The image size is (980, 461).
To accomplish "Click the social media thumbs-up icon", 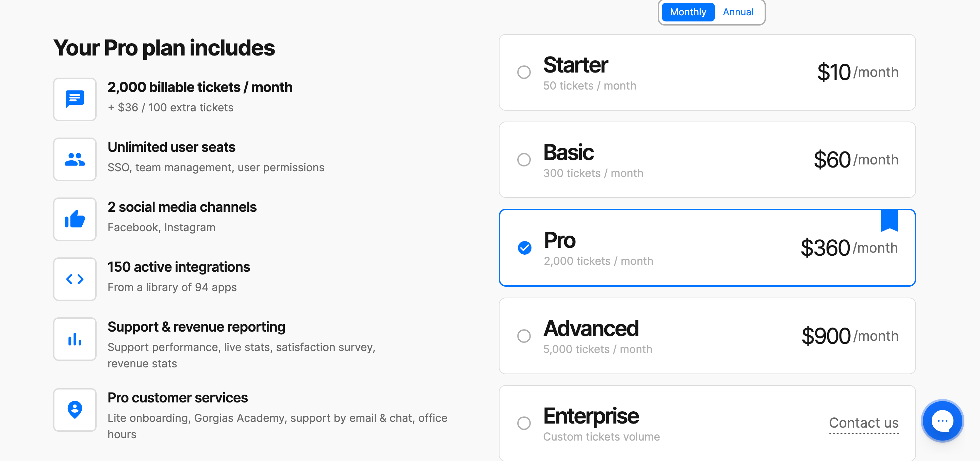I will [x=75, y=219].
